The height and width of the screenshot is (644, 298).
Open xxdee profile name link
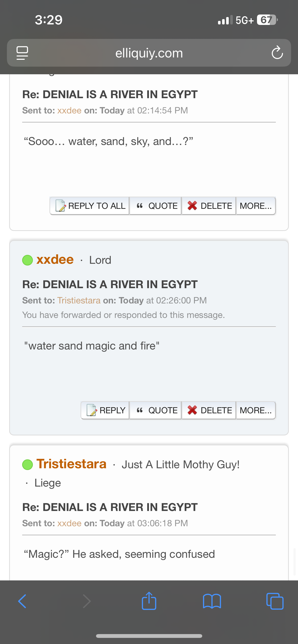pos(55,260)
